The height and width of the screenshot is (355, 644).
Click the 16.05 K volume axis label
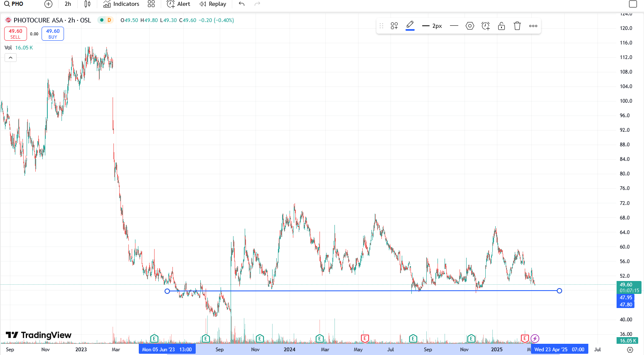pyautogui.click(x=627, y=341)
